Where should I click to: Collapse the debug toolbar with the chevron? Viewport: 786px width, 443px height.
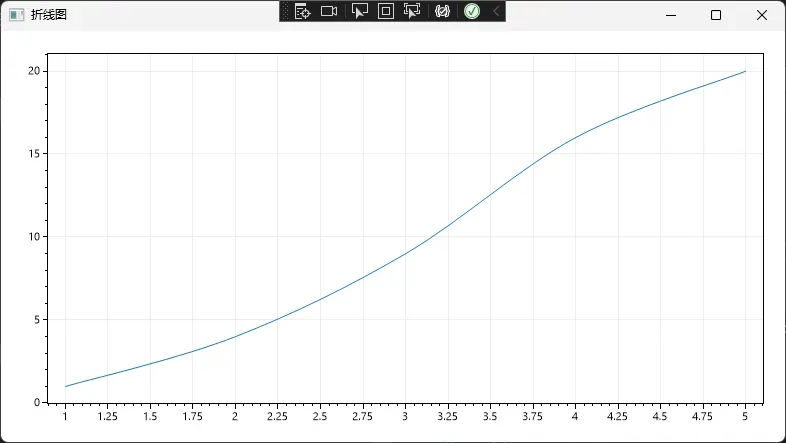(x=496, y=11)
